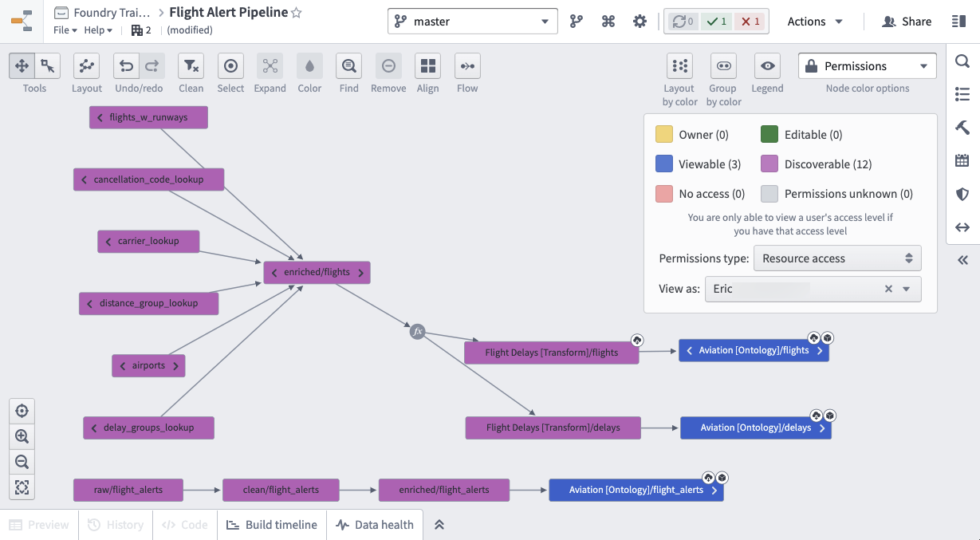Screen dimensions: 980x540
Task: Click the Flow toolbar icon
Action: pyautogui.click(x=467, y=65)
